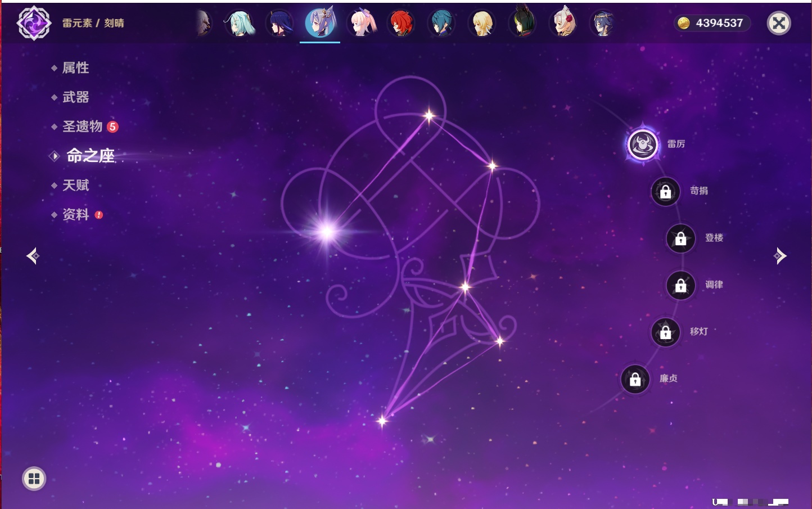Click the lock icon beside 苛捐

[x=666, y=192]
